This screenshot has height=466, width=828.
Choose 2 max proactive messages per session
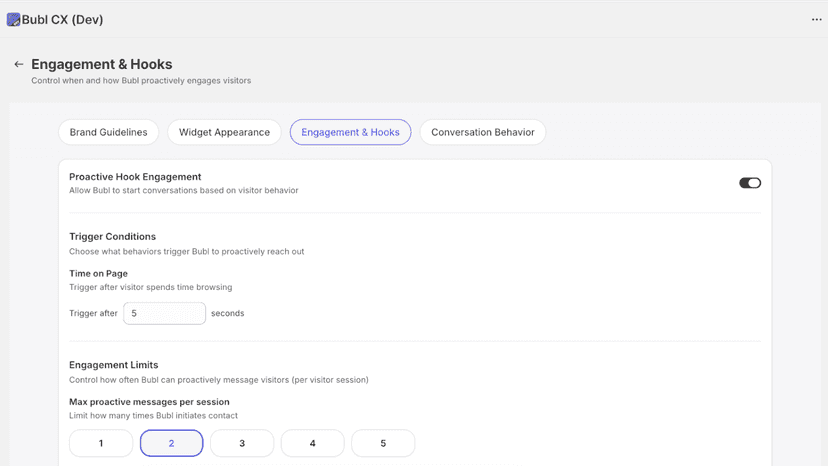pyautogui.click(x=172, y=443)
